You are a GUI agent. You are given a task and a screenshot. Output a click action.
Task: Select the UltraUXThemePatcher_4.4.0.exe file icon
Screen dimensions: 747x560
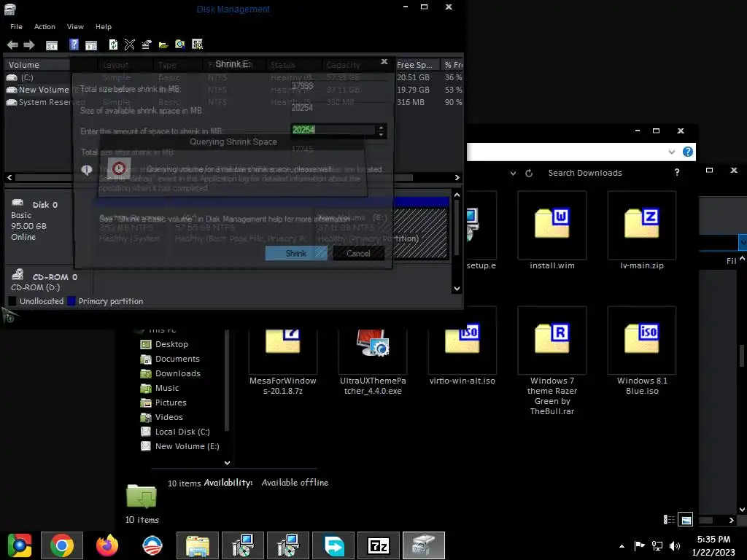click(x=373, y=343)
